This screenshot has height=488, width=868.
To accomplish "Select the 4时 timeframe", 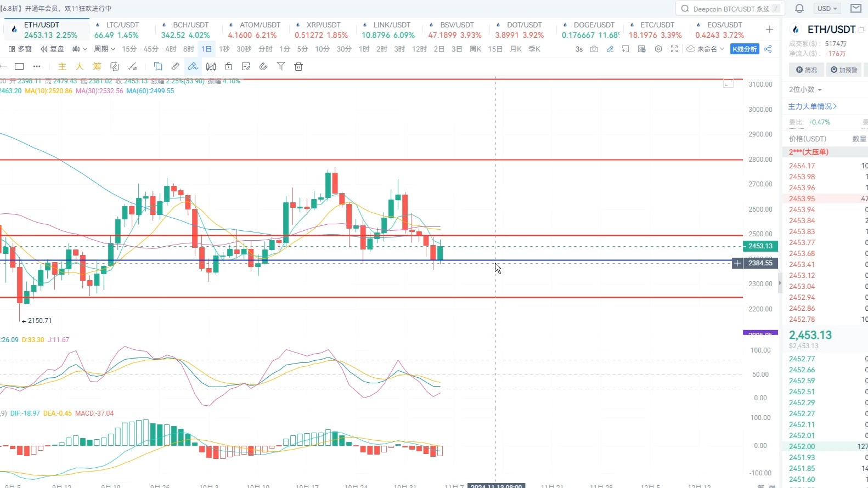I will (x=171, y=49).
